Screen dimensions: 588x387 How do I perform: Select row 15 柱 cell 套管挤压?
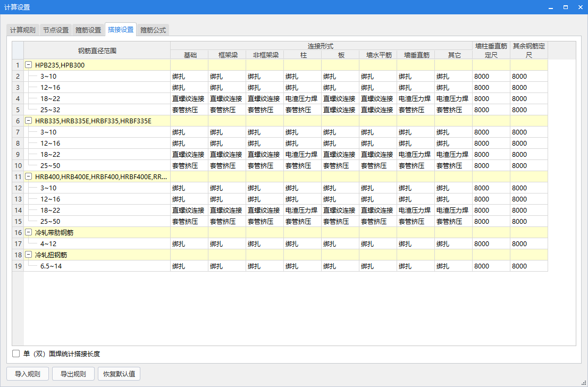[303, 222]
